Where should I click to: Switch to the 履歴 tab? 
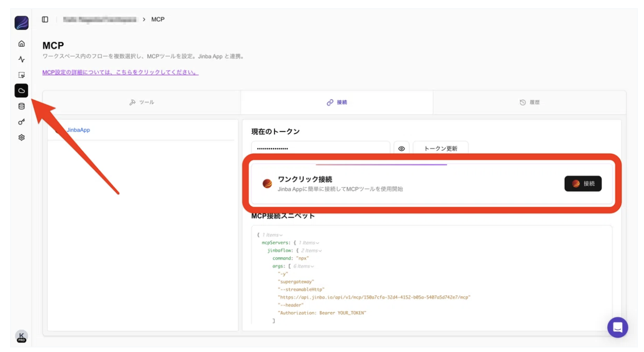(530, 102)
